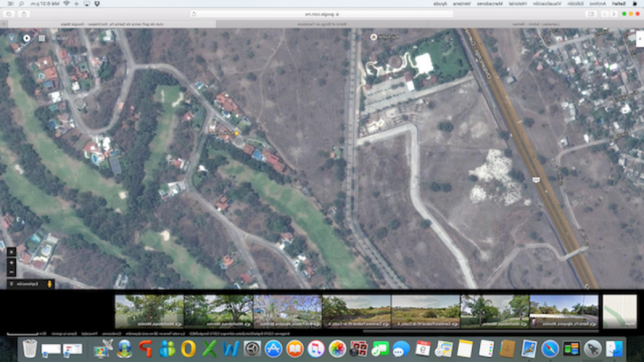Open Spotlight search from the menu bar
644x362 pixels.
coord(21,4)
